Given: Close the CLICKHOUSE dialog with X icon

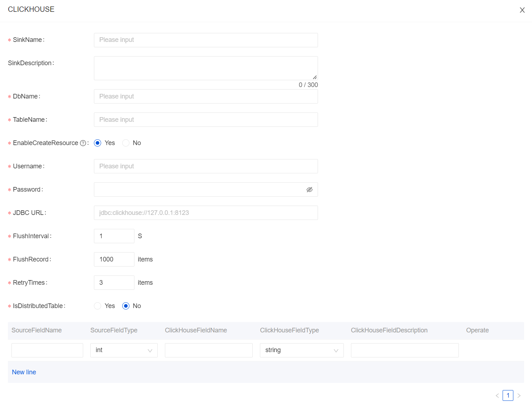Looking at the screenshot, I should 522,10.
